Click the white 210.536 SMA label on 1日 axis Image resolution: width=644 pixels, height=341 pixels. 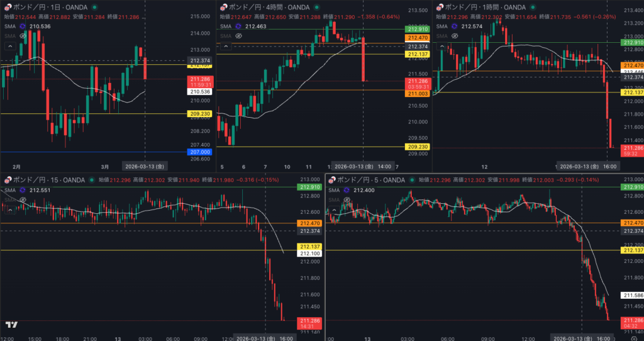199,92
